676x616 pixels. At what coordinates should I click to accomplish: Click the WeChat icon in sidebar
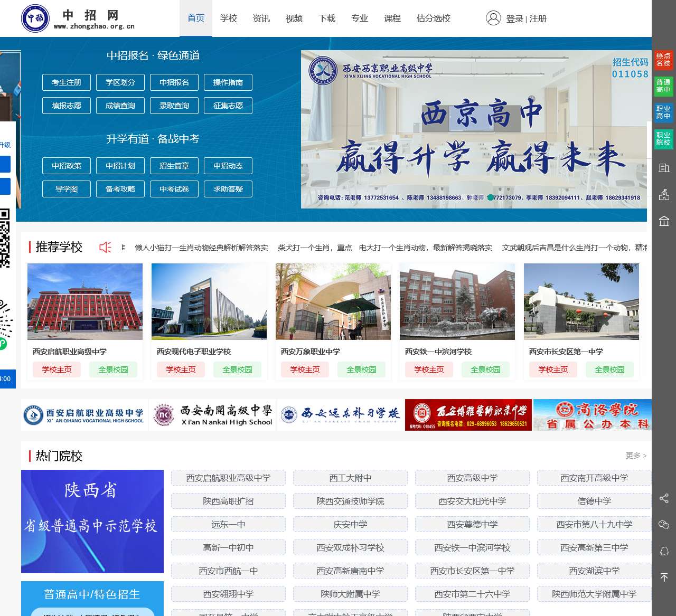tap(664, 525)
